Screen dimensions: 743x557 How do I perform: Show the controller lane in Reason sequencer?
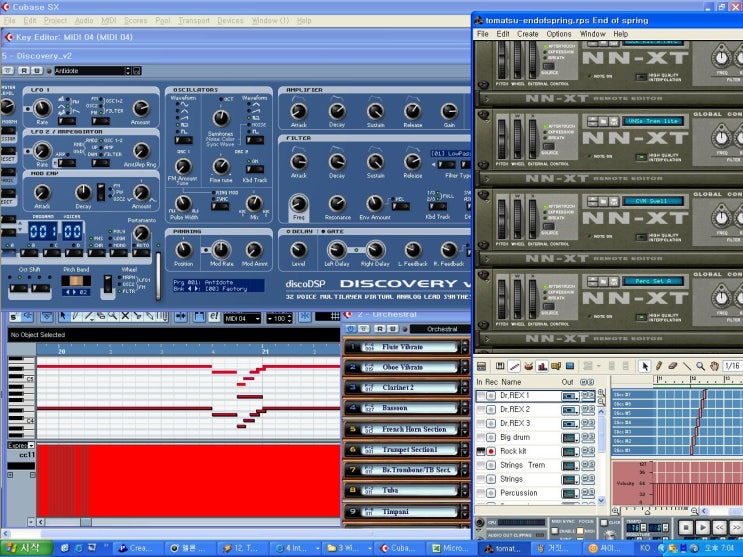click(570, 366)
